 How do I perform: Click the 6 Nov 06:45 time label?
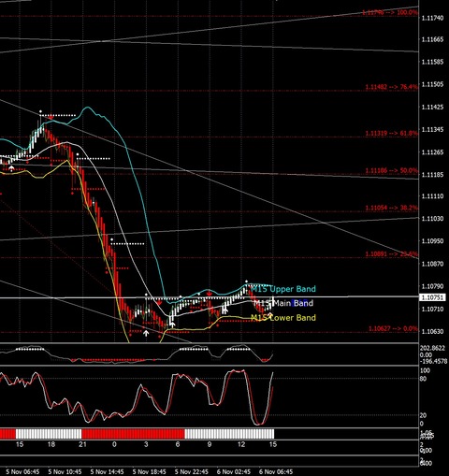pyautogui.click(x=276, y=471)
